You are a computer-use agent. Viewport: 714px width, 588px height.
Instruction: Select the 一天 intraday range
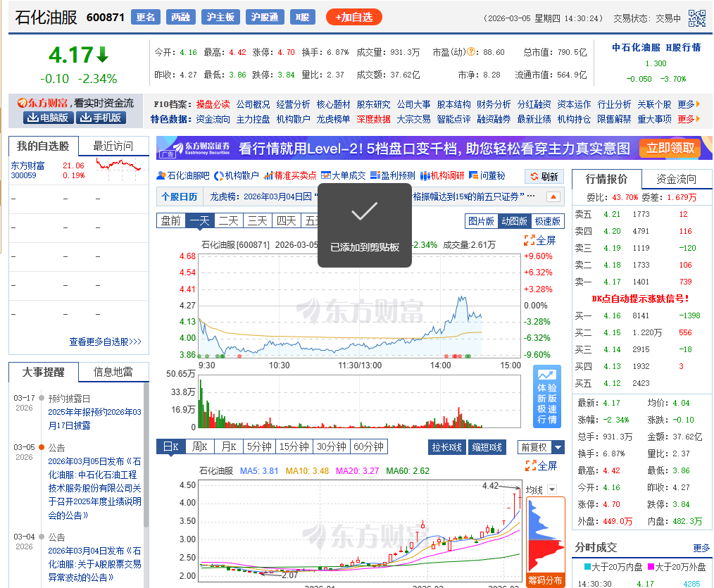[199, 221]
